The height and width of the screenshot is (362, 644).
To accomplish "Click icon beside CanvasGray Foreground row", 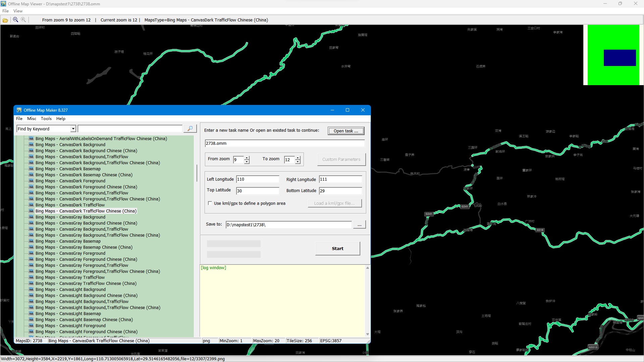I will click(31, 253).
